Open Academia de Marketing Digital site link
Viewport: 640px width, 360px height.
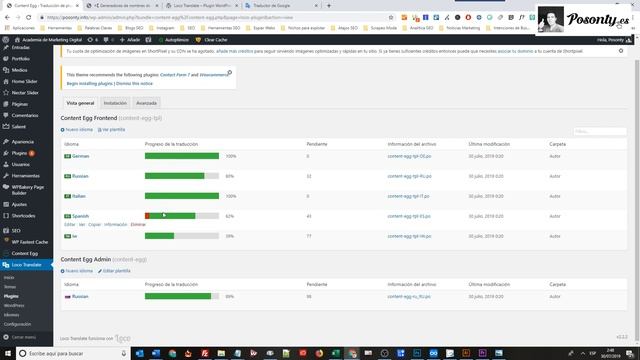(x=49, y=40)
